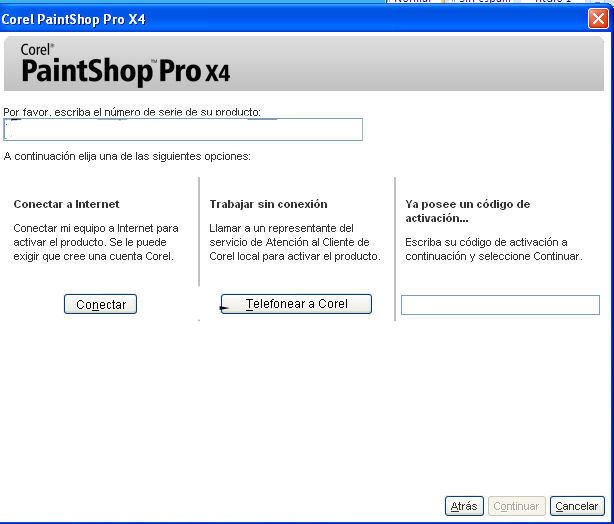The height and width of the screenshot is (524, 614).
Task: Click the disabled Continuar button
Action: 516,506
